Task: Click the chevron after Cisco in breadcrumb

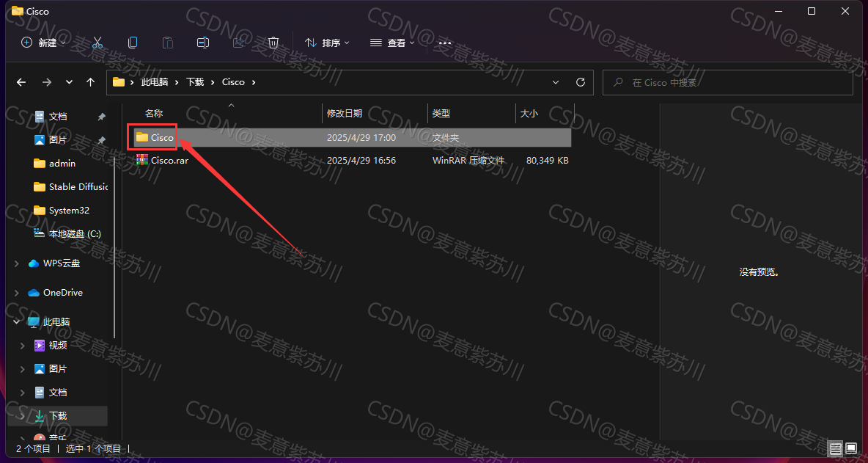Action: point(254,82)
